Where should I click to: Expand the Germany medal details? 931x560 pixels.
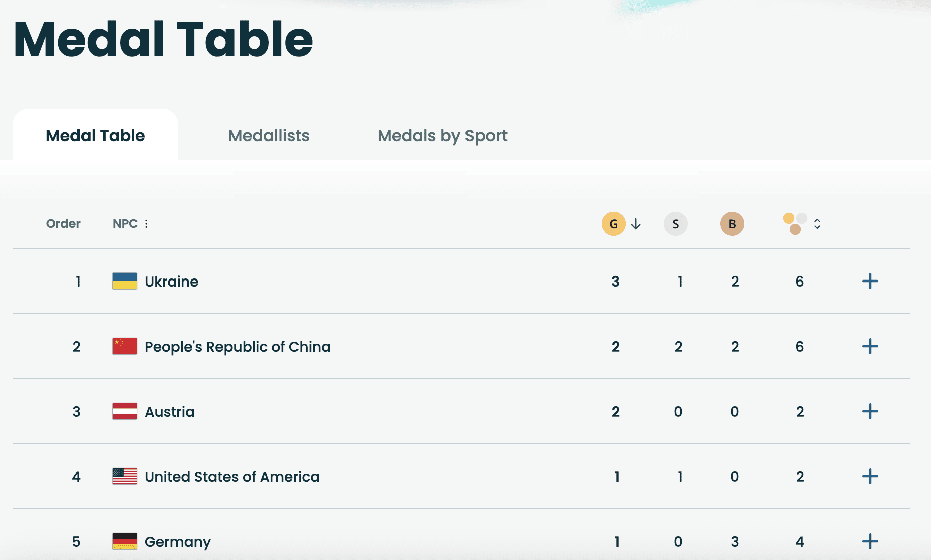(x=870, y=541)
